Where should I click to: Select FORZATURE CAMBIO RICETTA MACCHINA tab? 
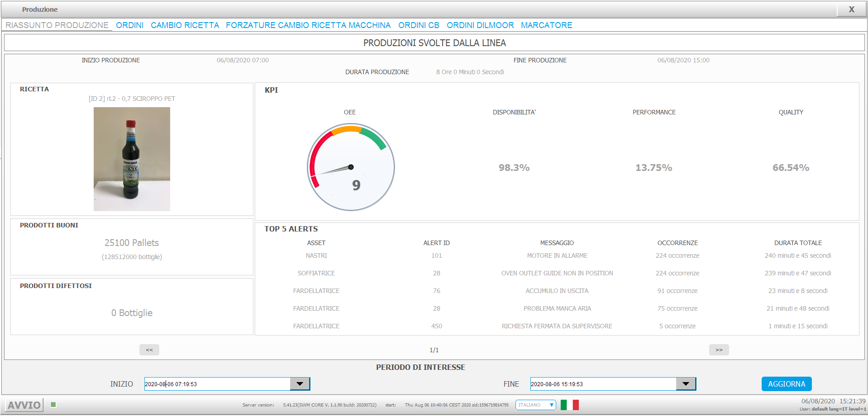coord(308,25)
